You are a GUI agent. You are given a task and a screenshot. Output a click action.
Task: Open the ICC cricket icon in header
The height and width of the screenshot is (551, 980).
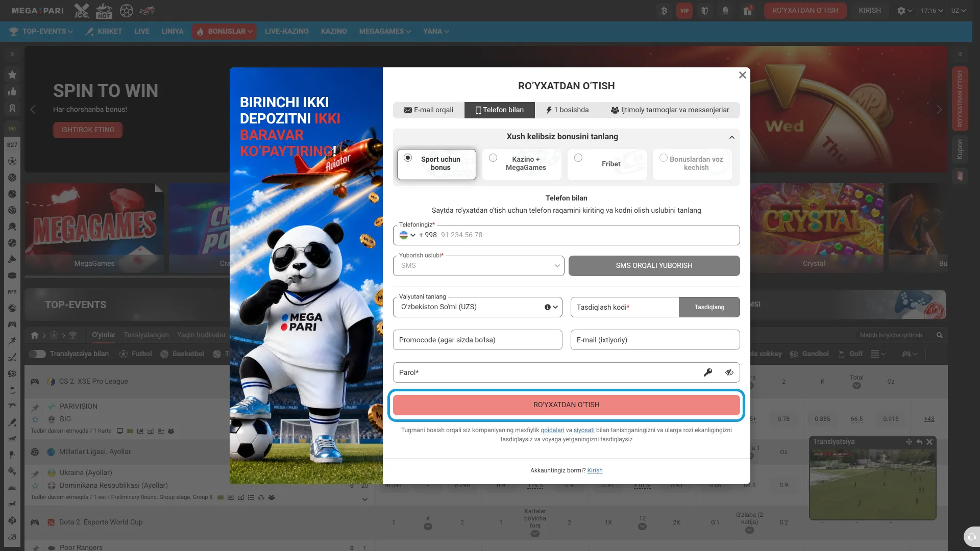pos(81,10)
